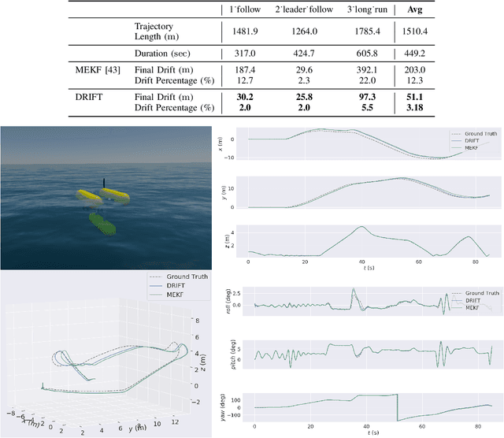This screenshot has width=504, height=438.
Task: Click "Drift Percentage (%)" label in DRIFT row
Action: (175, 108)
